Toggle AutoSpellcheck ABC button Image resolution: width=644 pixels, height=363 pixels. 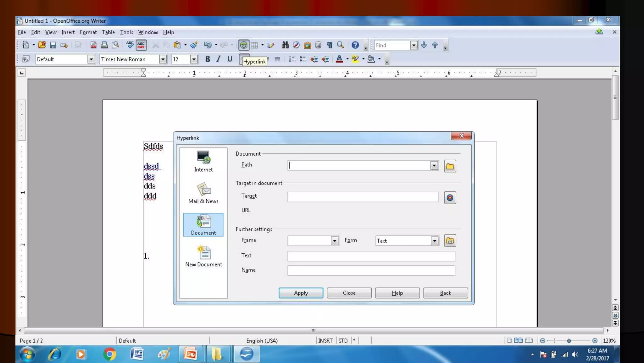coord(141,45)
